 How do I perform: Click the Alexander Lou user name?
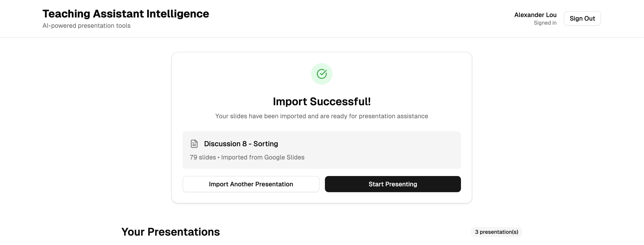(x=535, y=15)
